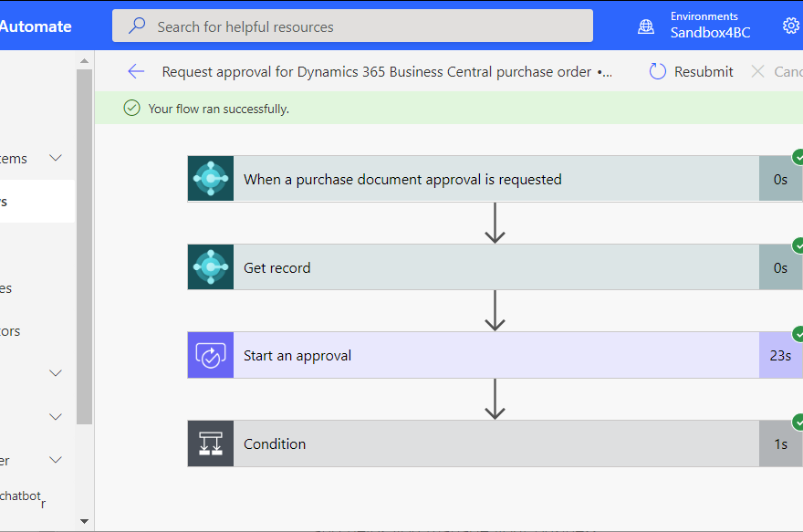Open the sidebar item ending in 'ors'
This screenshot has width=803, height=532.
point(10,331)
